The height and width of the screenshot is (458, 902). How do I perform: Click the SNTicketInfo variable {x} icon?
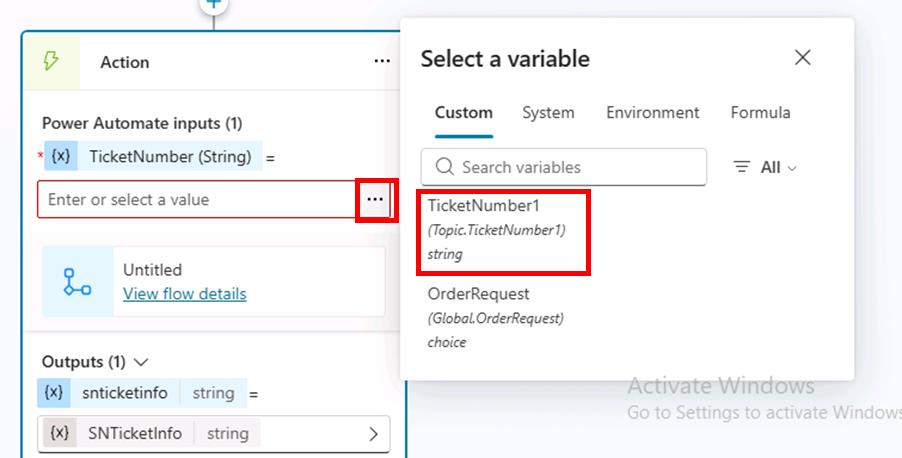coord(60,433)
